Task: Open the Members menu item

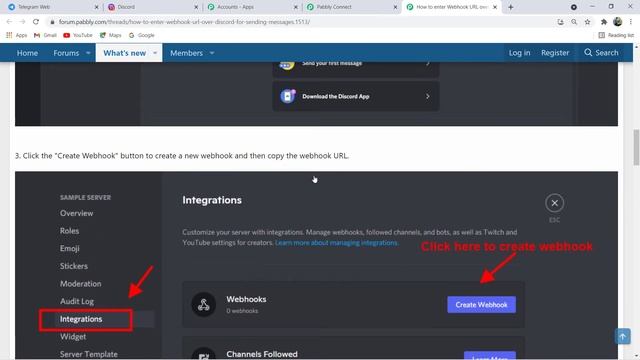Action: 187,53
